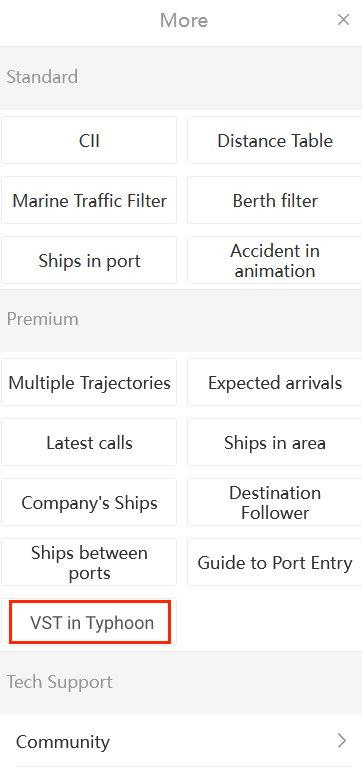Image resolution: width=362 pixels, height=781 pixels.
Task: Open the highlighted VST in Typhoon button
Action: (90, 622)
